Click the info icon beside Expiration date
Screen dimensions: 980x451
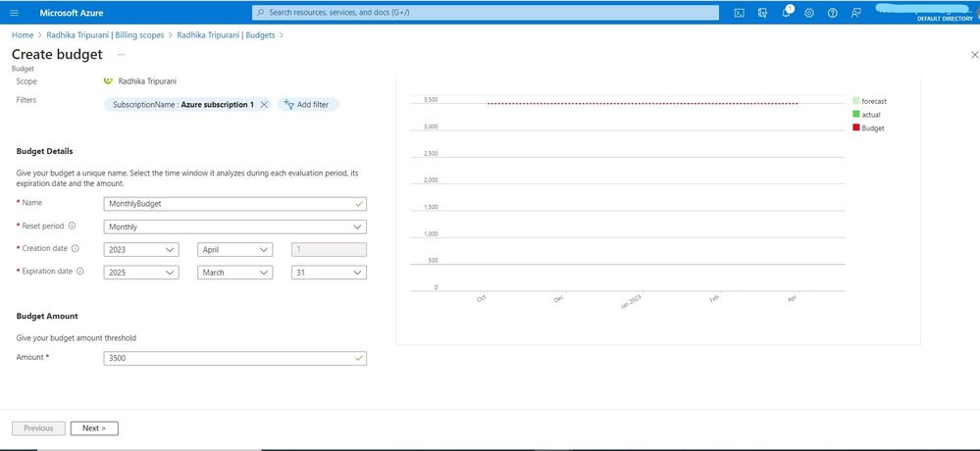[x=80, y=272]
